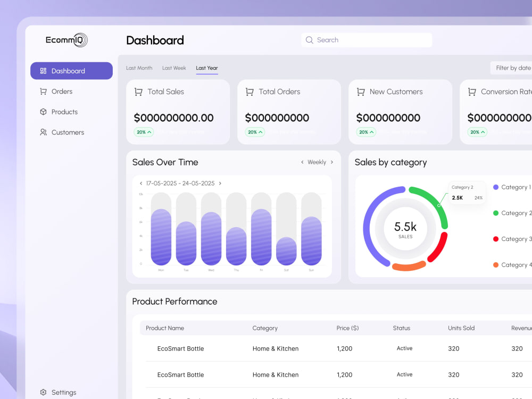532x399 pixels.
Task: Click the 20% growth badge under New Customers
Action: [366, 132]
